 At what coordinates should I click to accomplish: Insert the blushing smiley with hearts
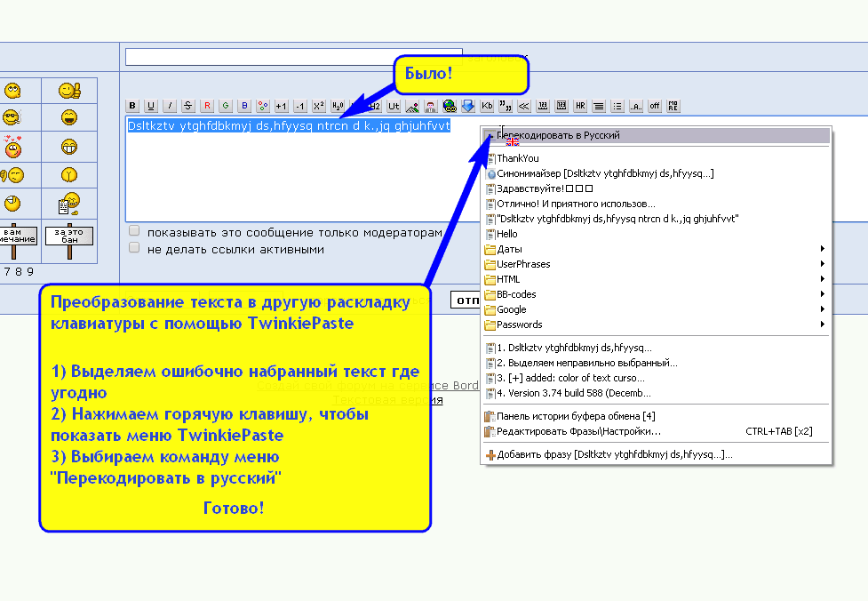[x=12, y=147]
